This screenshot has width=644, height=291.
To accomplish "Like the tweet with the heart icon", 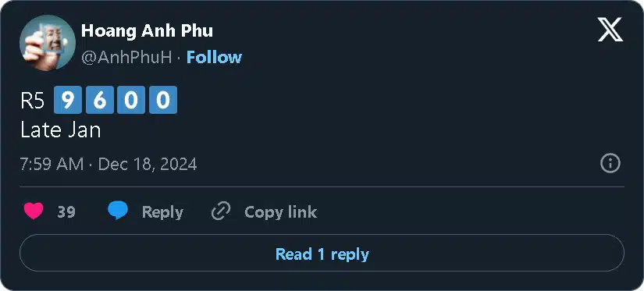I will (x=34, y=211).
